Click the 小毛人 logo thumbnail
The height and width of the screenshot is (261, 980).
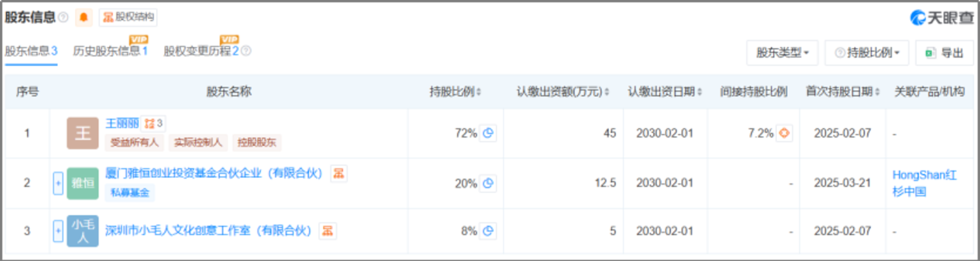click(x=82, y=231)
